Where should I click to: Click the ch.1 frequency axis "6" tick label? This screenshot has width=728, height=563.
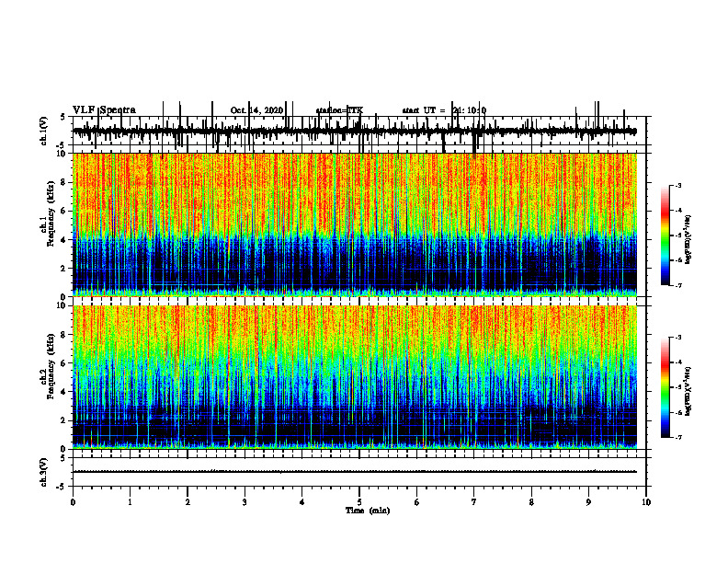click(63, 211)
